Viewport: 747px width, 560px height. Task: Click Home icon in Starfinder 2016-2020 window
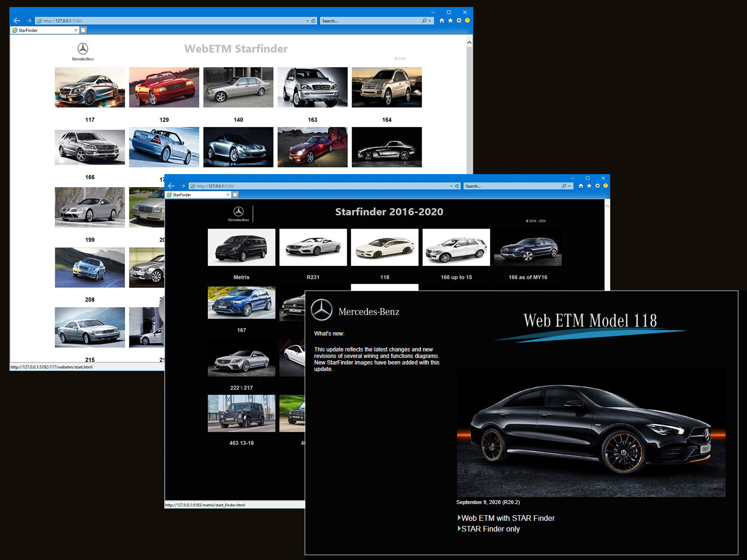click(581, 186)
